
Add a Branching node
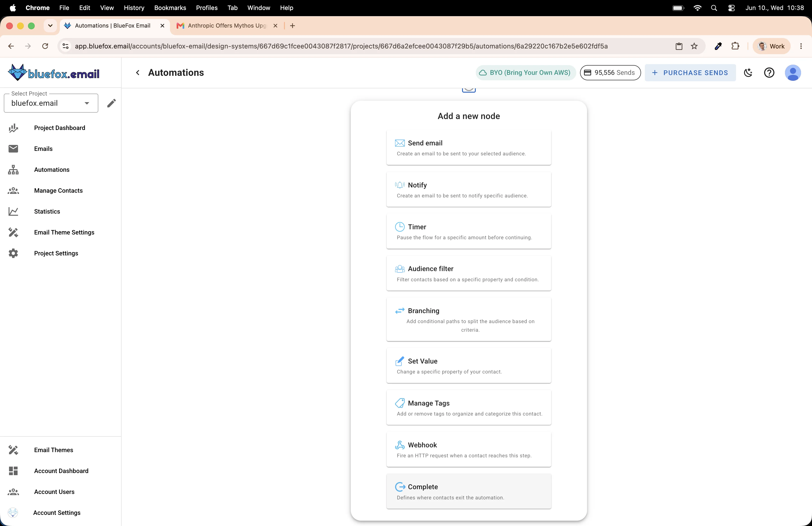[x=469, y=320]
